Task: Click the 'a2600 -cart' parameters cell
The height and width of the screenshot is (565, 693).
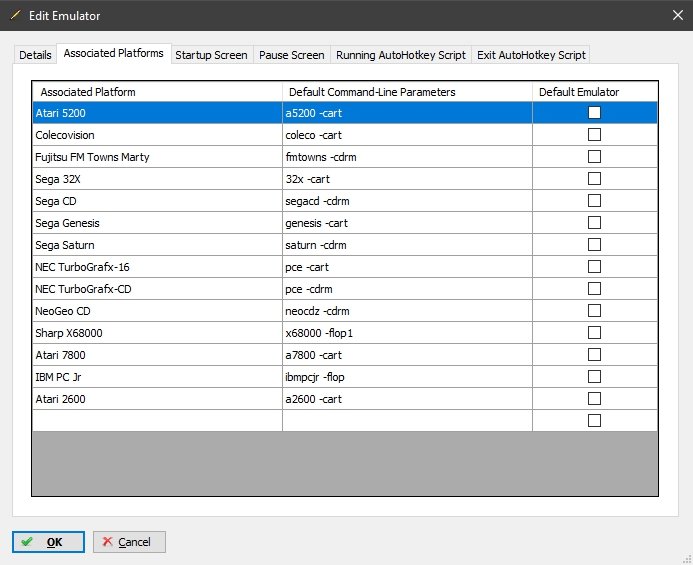Action: pyautogui.click(x=407, y=399)
